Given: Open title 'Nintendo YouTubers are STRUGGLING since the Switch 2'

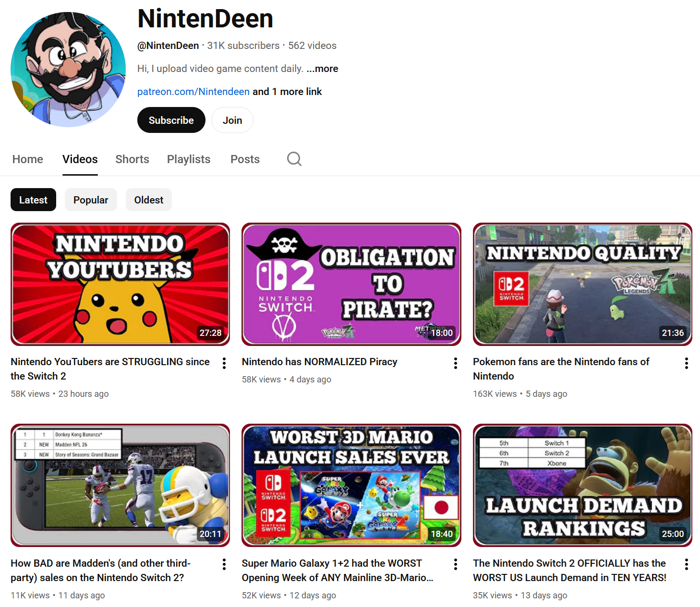Looking at the screenshot, I should click(110, 369).
